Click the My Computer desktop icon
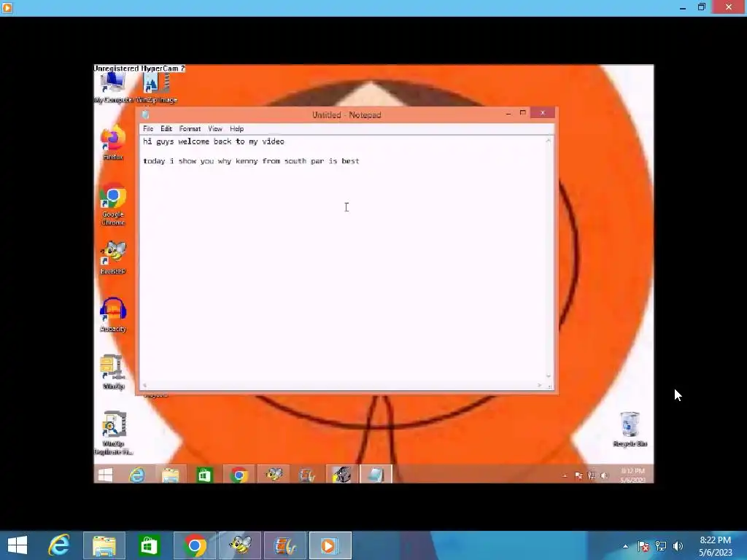Screen dimensions: 747x560 113,88
